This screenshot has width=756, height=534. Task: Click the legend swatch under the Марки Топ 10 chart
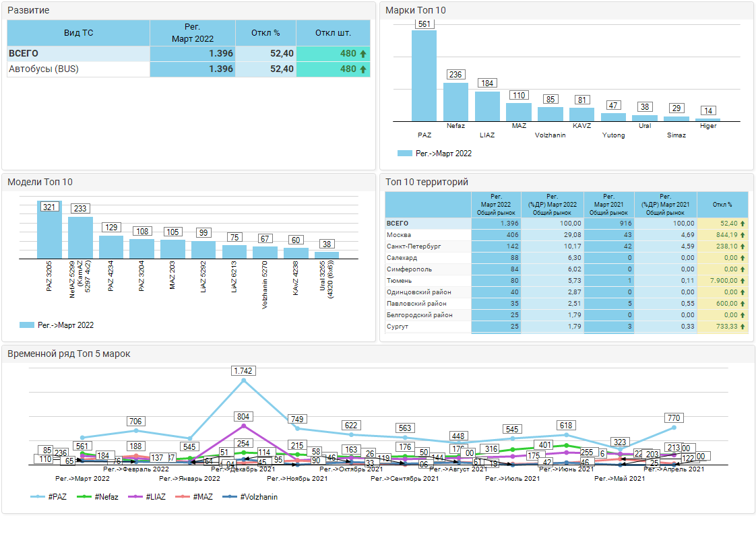[404, 154]
